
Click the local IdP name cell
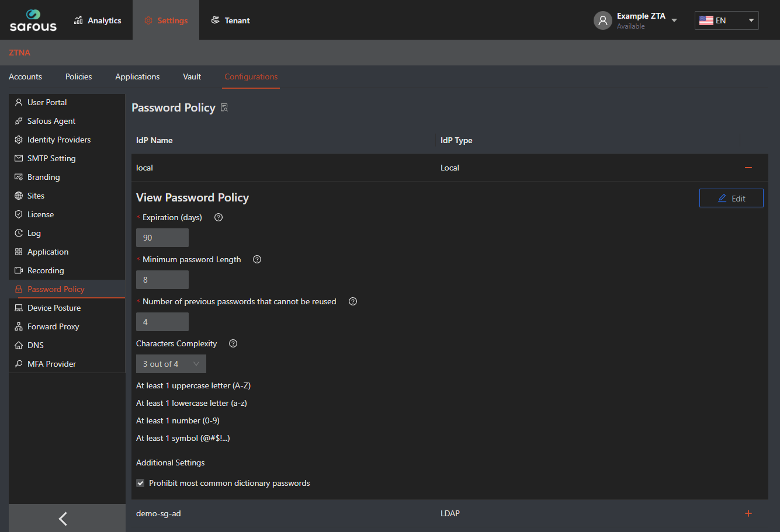pos(144,168)
